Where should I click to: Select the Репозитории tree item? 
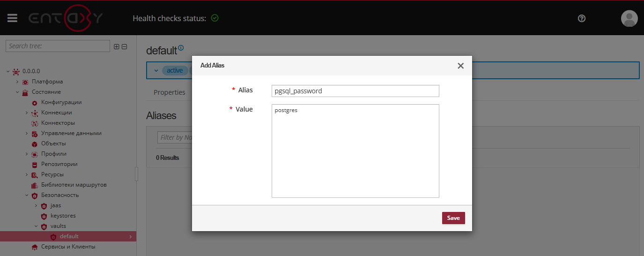pyautogui.click(x=59, y=164)
